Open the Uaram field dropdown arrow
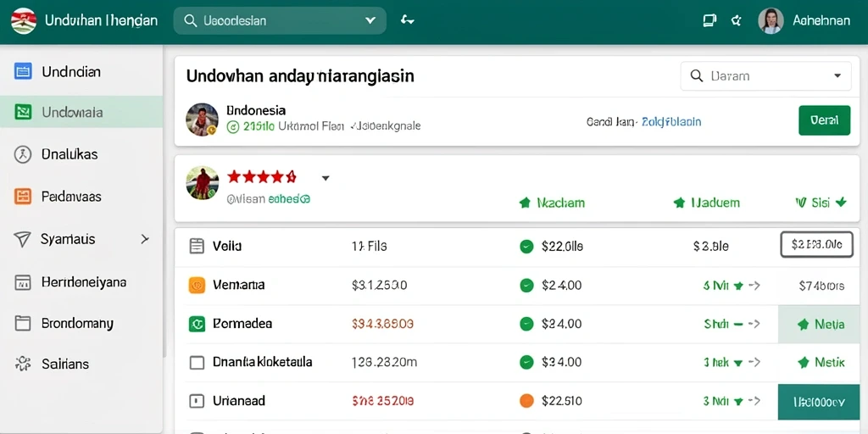Screen dimensions: 868x434 tap(837, 75)
